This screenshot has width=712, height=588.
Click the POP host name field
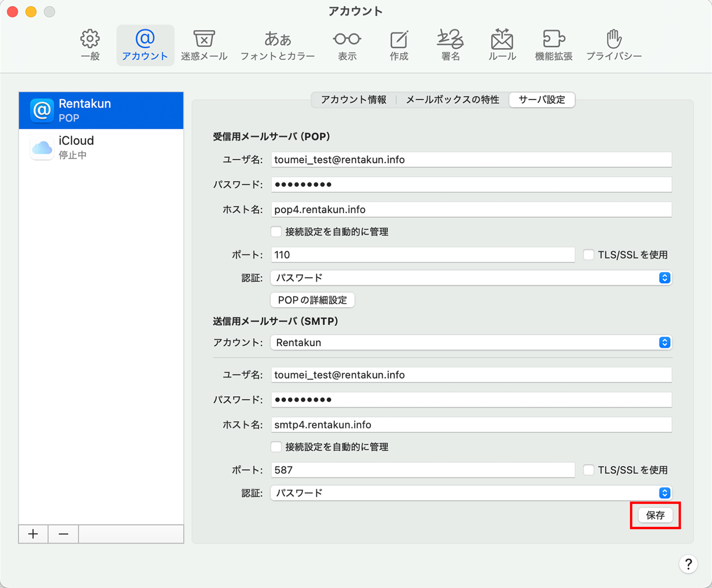click(x=471, y=210)
